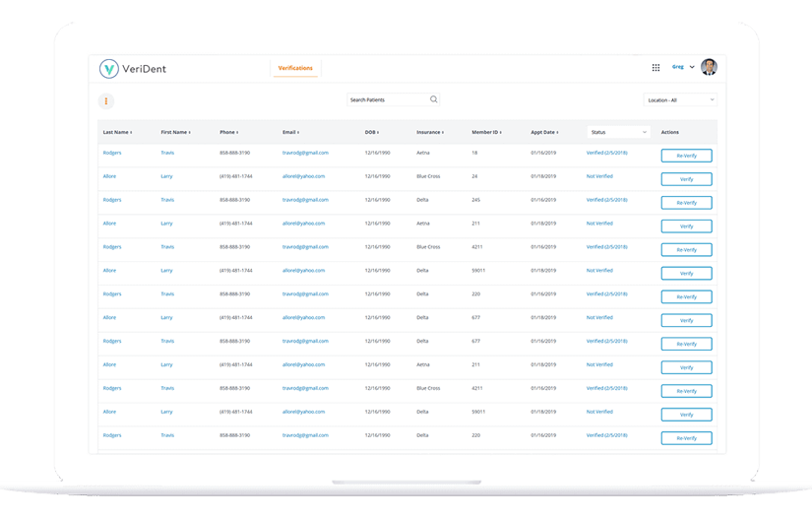The width and height of the screenshot is (812, 517).
Task: Click the VeriDent logo
Action: click(133, 68)
